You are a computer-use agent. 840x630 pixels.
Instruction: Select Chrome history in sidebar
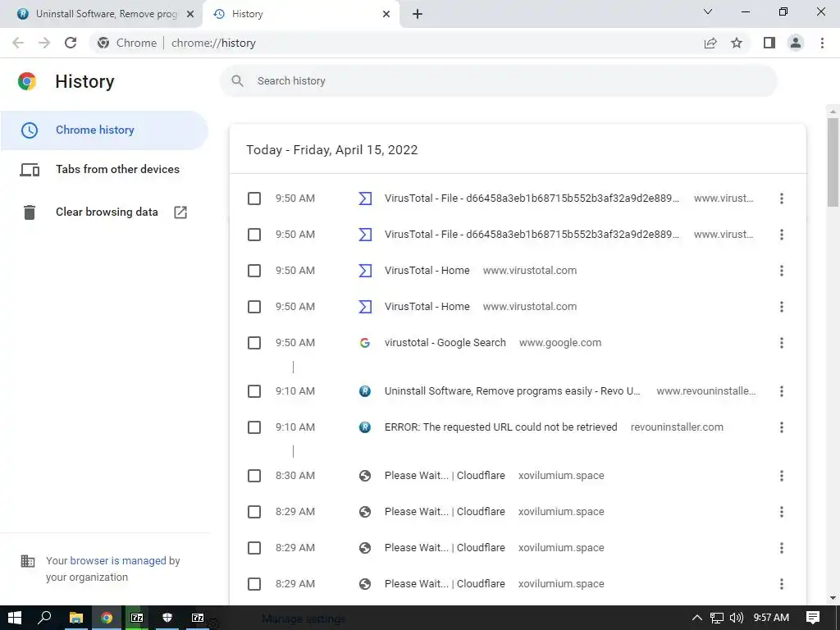pos(104,130)
